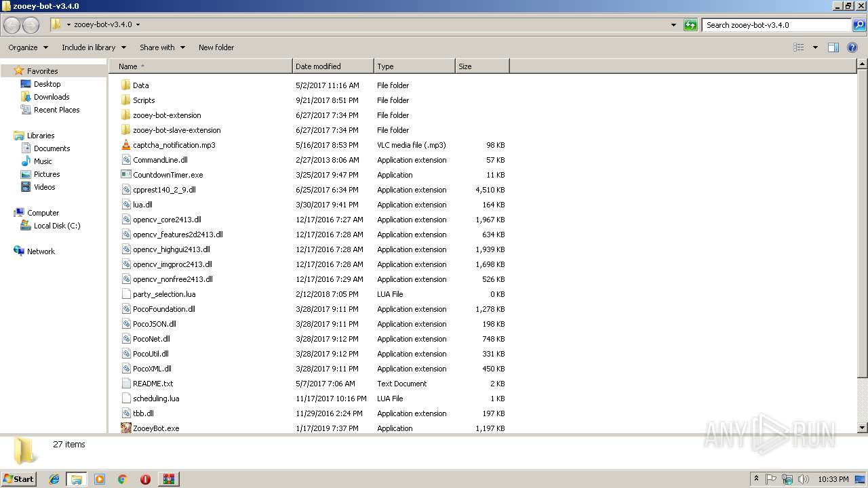Select opencv_core2413.dll file name
Viewport: 868px width, 488px height.
coord(167,220)
